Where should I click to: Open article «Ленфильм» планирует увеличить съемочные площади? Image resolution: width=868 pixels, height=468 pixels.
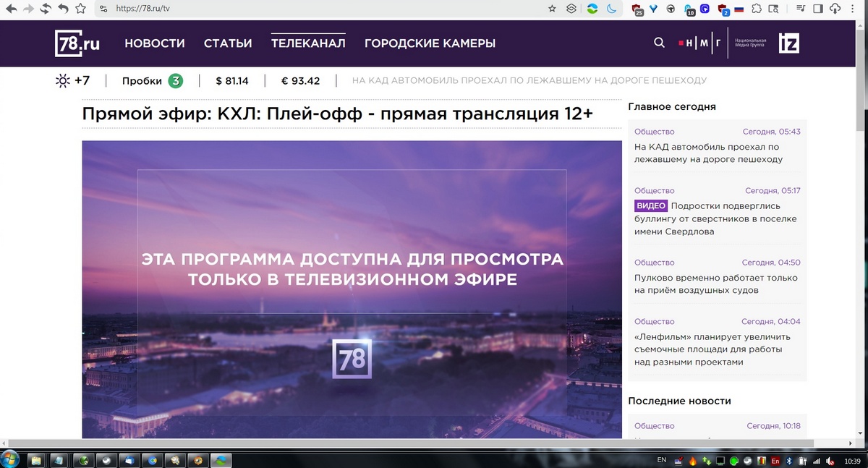[712, 349]
